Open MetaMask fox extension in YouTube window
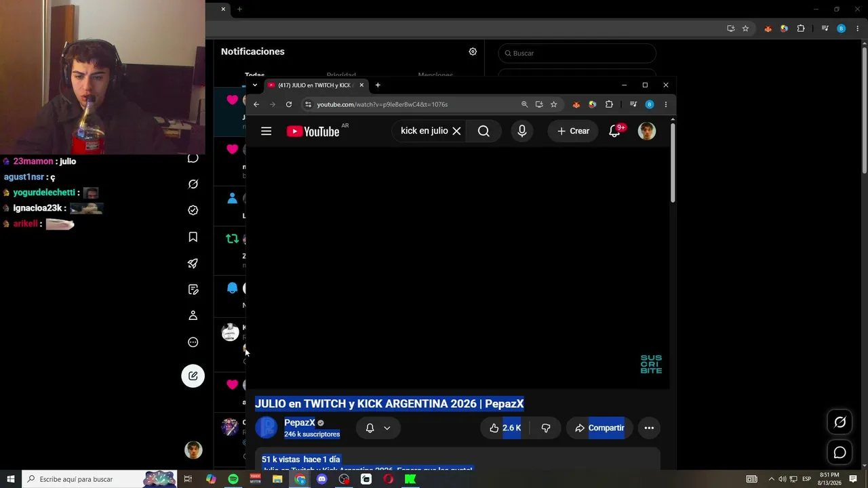The image size is (868, 488). [x=576, y=104]
